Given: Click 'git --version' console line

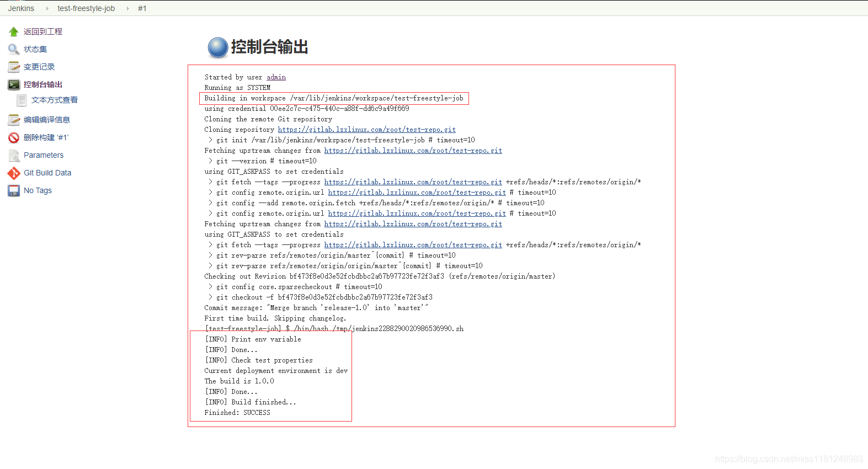Looking at the screenshot, I should (263, 161).
